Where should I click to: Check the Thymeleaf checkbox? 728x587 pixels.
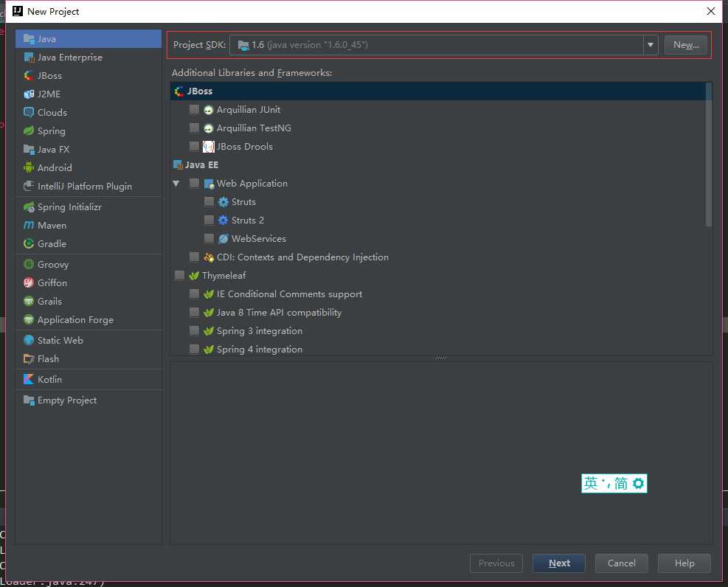click(179, 276)
